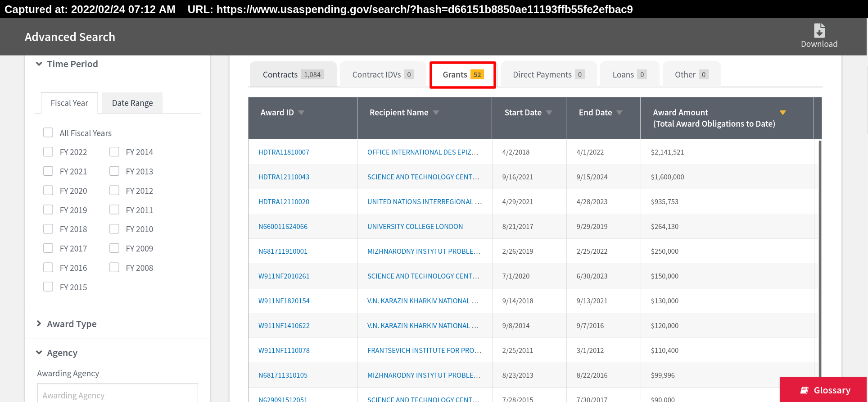868x402 pixels.
Task: Check the FY 2018 checkbox
Action: 48,229
